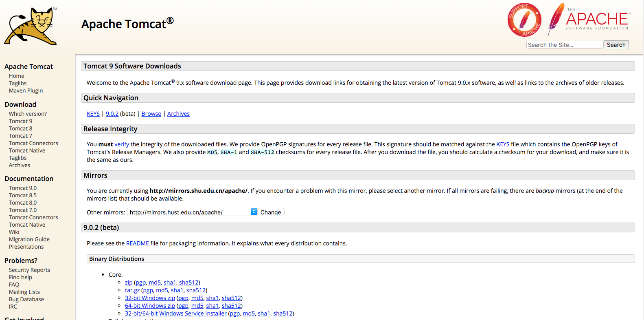Open Which version? sidebar link
Viewport: 644px width, 320px height.
[x=28, y=114]
